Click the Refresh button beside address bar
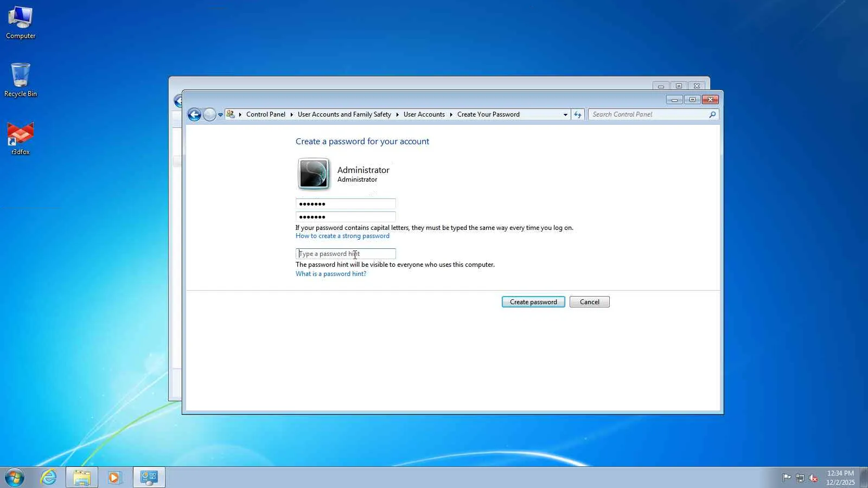The width and height of the screenshot is (868, 488). [578, 114]
